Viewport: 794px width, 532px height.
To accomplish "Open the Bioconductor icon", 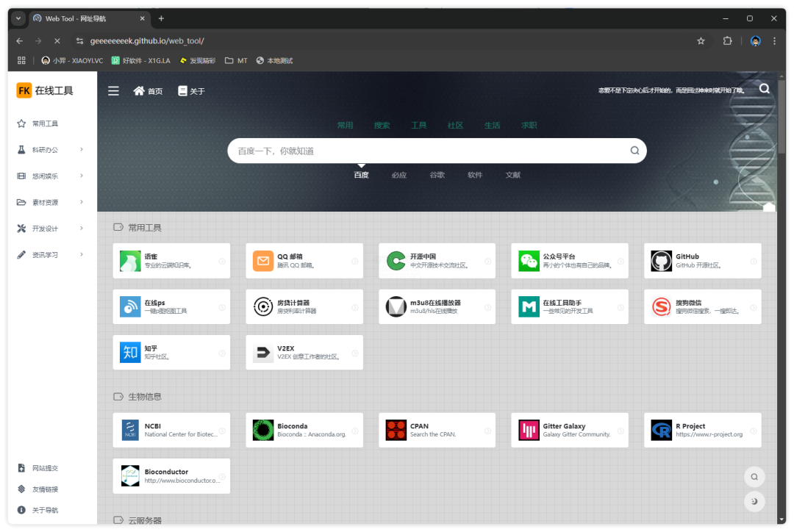I will (130, 476).
